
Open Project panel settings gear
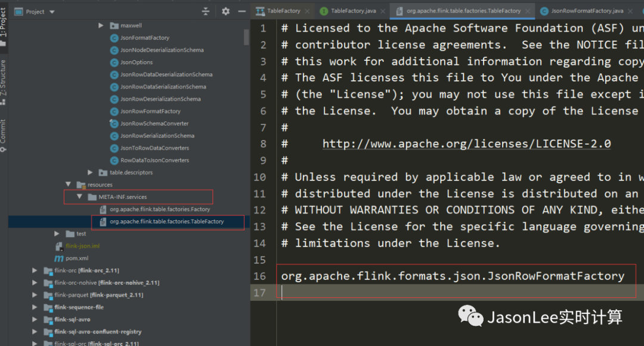pyautogui.click(x=225, y=11)
